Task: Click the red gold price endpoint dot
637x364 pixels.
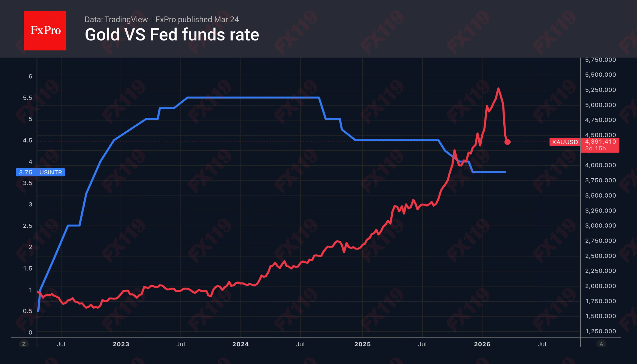Action: (507, 142)
